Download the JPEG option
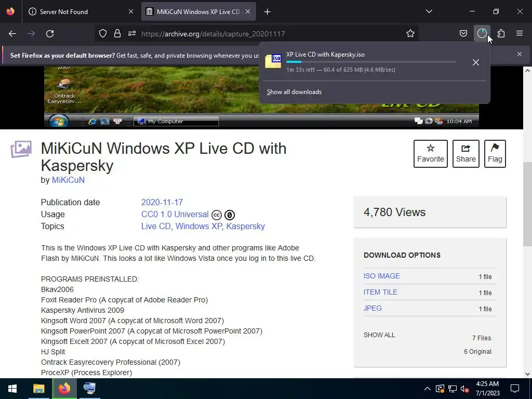The width and height of the screenshot is (532, 399). pyautogui.click(x=373, y=308)
